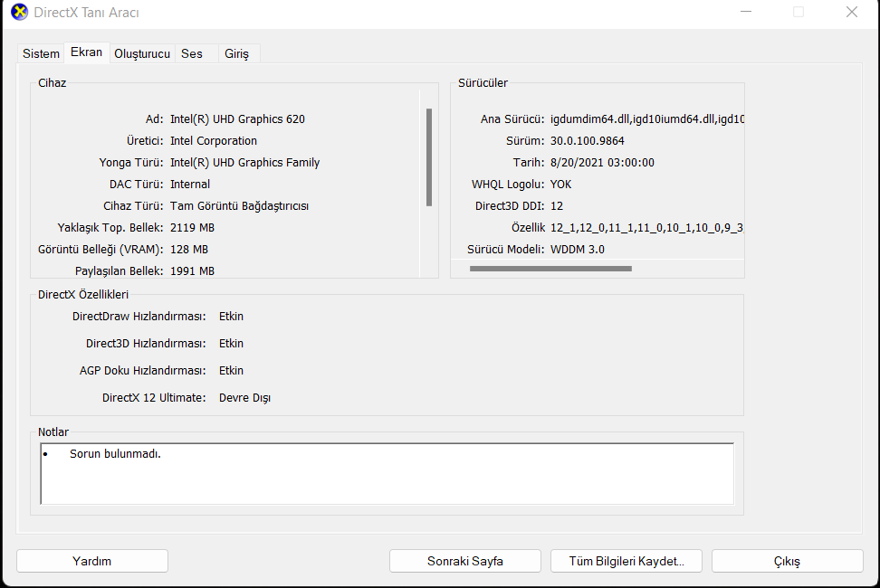The image size is (880, 588).
Task: Click the 'Yaklaşık Top. Bellek:' label
Action: click(110, 228)
